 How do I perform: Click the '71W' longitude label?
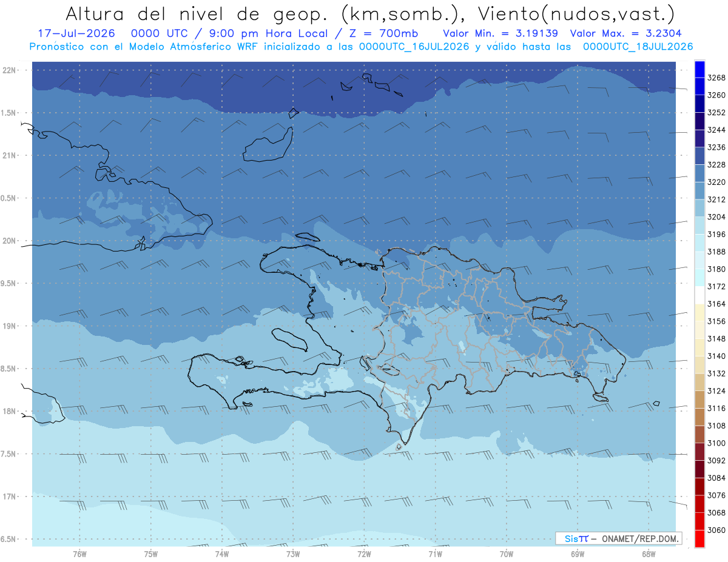click(x=435, y=554)
